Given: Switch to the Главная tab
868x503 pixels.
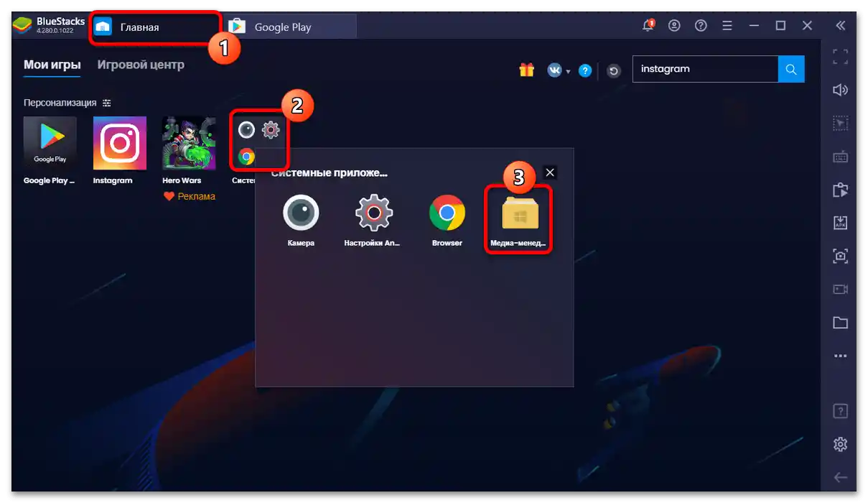Looking at the screenshot, I should 155,27.
